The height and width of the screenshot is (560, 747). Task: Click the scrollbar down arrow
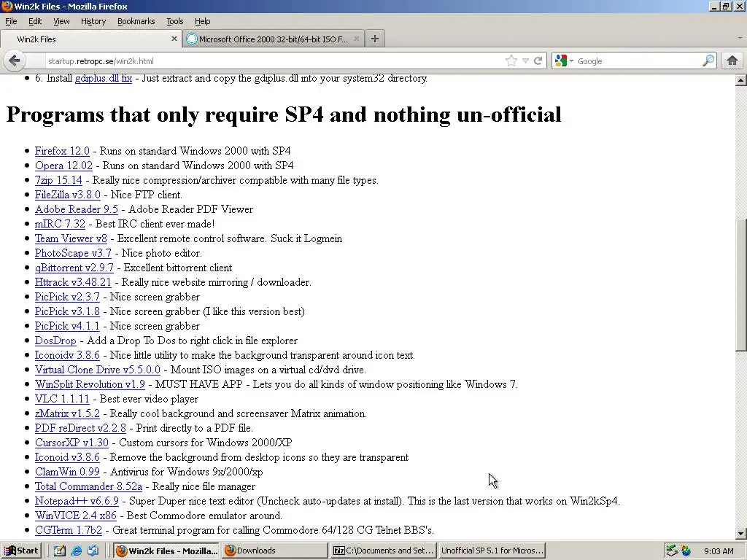tap(741, 533)
